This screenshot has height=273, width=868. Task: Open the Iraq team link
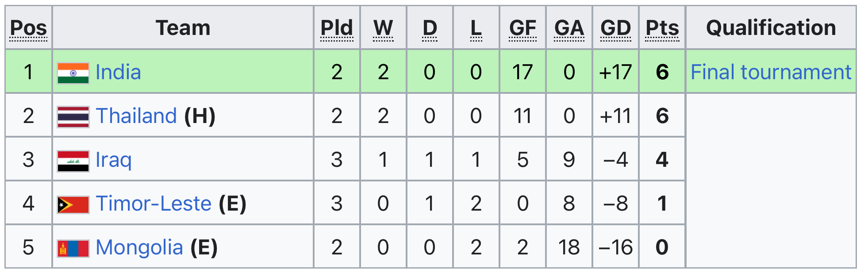(x=114, y=160)
